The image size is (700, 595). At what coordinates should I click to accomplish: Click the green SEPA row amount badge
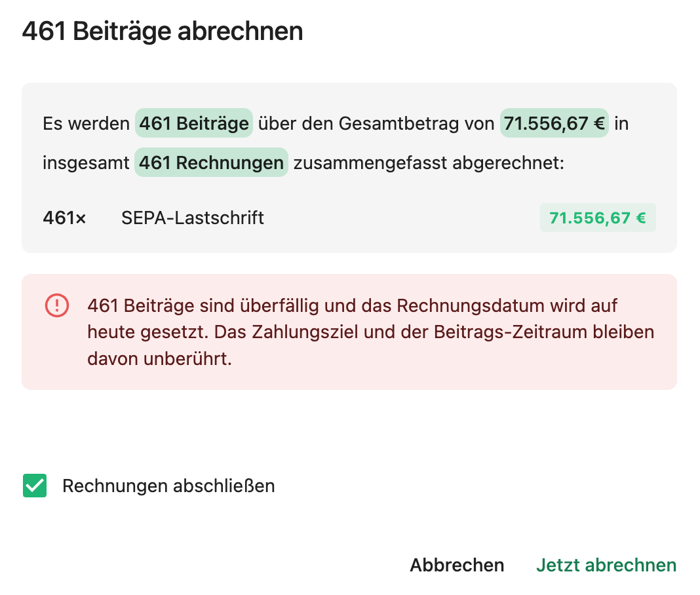coord(598,218)
